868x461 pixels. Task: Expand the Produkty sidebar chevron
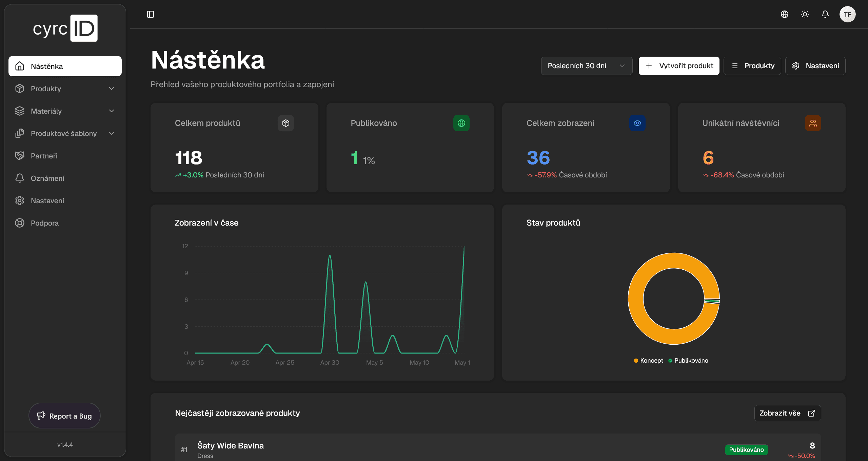112,89
